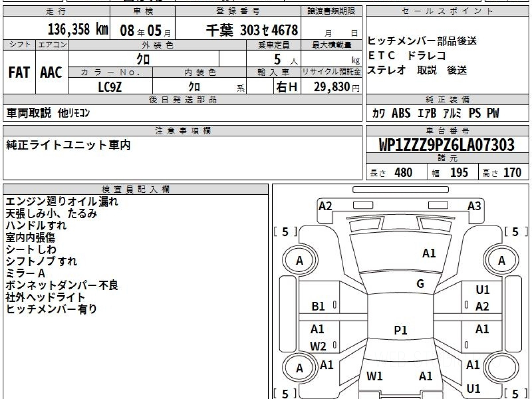
Task: Select inspector note 社外ヘッドライト
Action: coord(45,297)
